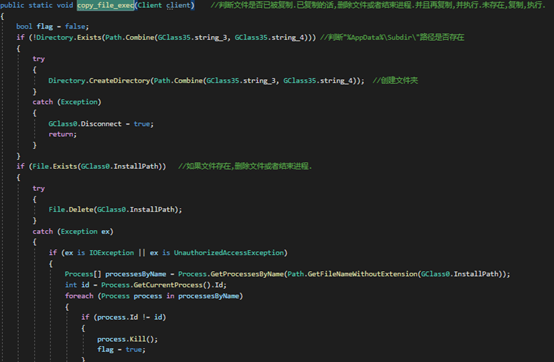Click the second 'try' keyword before File.Delete
The width and height of the screenshot is (554, 362).
click(39, 189)
